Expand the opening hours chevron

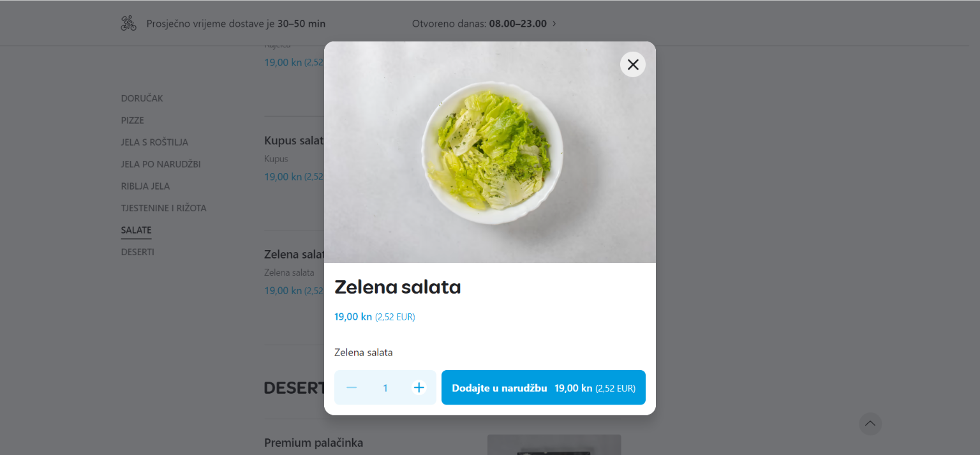pyautogui.click(x=554, y=24)
